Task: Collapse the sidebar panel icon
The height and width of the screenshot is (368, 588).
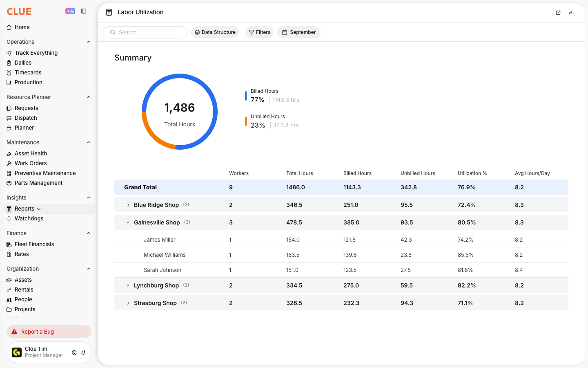Action: [x=84, y=11]
